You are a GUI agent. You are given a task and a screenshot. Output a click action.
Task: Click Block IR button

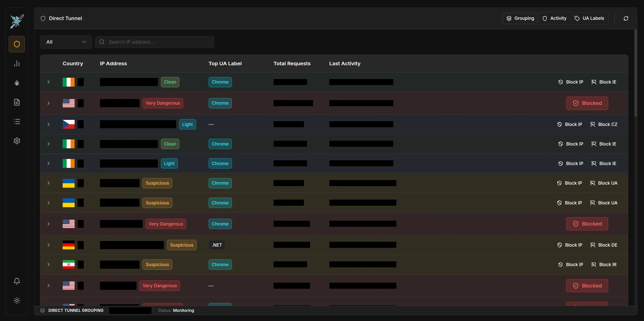pos(604,264)
